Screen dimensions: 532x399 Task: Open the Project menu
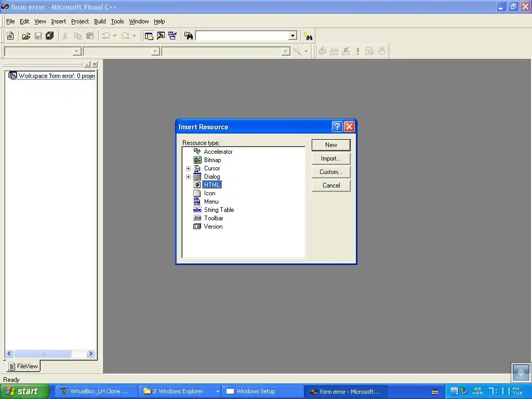(80, 21)
